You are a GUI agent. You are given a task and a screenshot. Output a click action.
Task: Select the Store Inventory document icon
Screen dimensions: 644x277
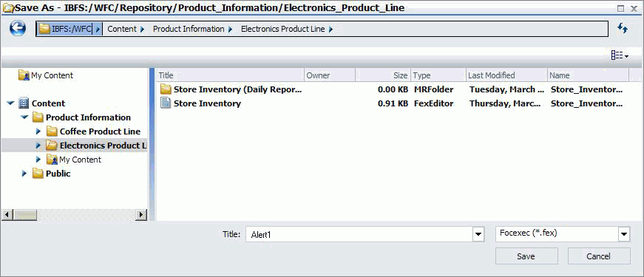click(x=166, y=103)
